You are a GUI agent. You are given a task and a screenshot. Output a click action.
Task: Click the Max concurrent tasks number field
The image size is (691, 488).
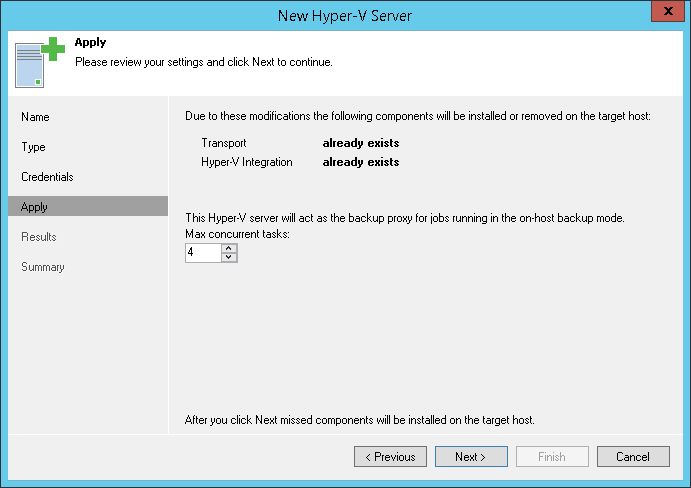[x=202, y=253]
